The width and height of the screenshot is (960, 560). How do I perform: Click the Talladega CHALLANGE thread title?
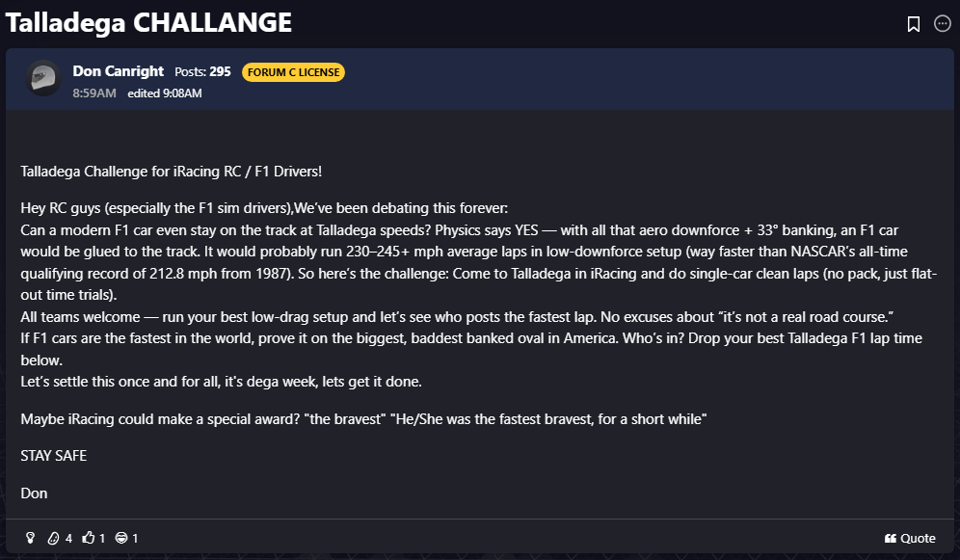148,23
